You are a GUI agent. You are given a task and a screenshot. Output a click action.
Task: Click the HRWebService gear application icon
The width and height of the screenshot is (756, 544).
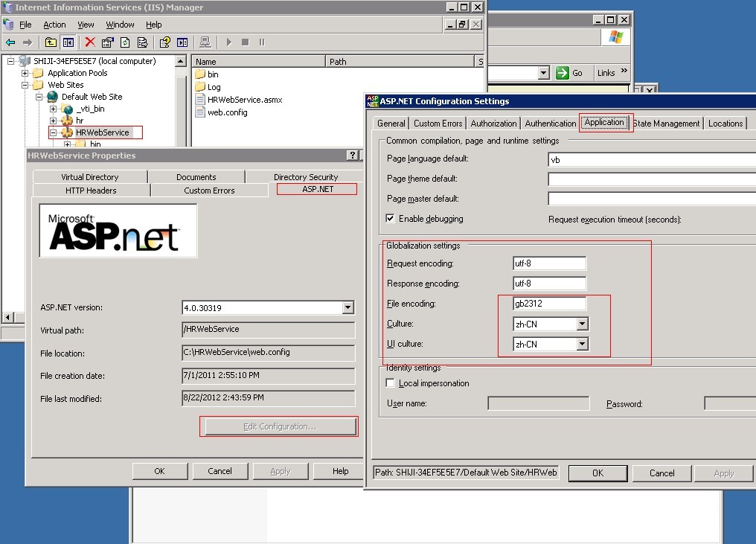68,132
